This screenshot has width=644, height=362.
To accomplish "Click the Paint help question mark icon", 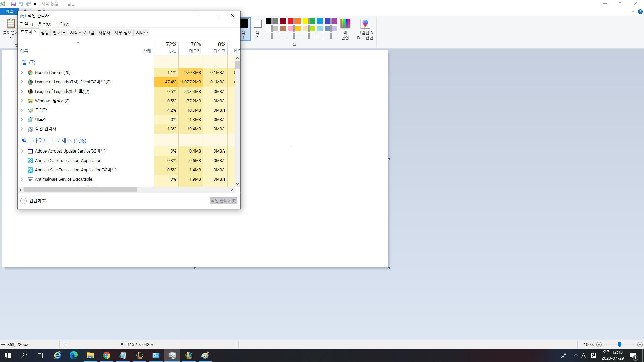I will [x=640, y=12].
